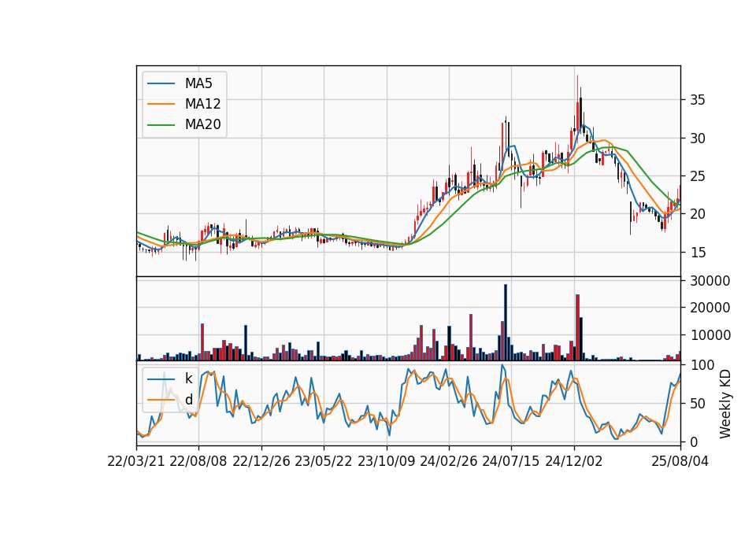Click the green MA20 legend line sample
This screenshot has width=756, height=543.
tap(161, 124)
